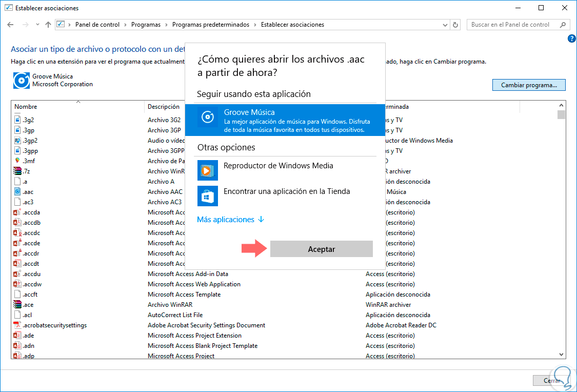The width and height of the screenshot is (577, 392).
Task: Click Establecer asociaciones breadcrumb
Action: 292,25
